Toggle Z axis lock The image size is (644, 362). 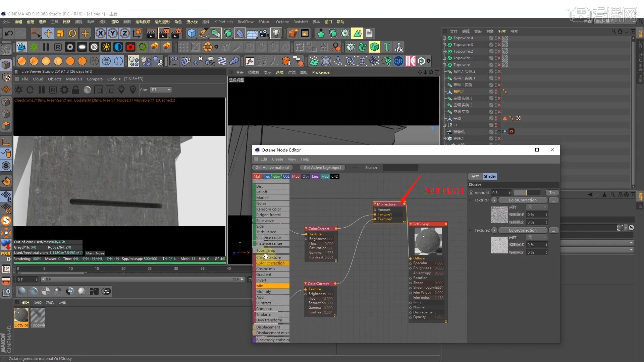[125, 33]
